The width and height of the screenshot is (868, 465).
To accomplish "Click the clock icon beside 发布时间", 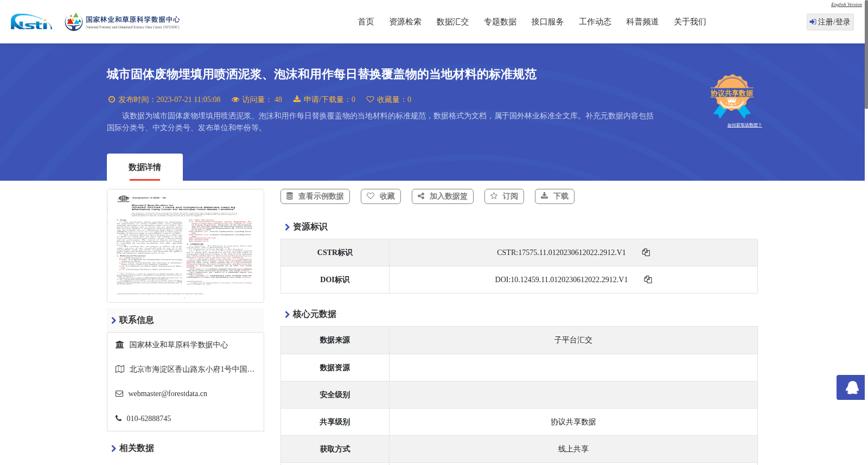I will 112,99.
